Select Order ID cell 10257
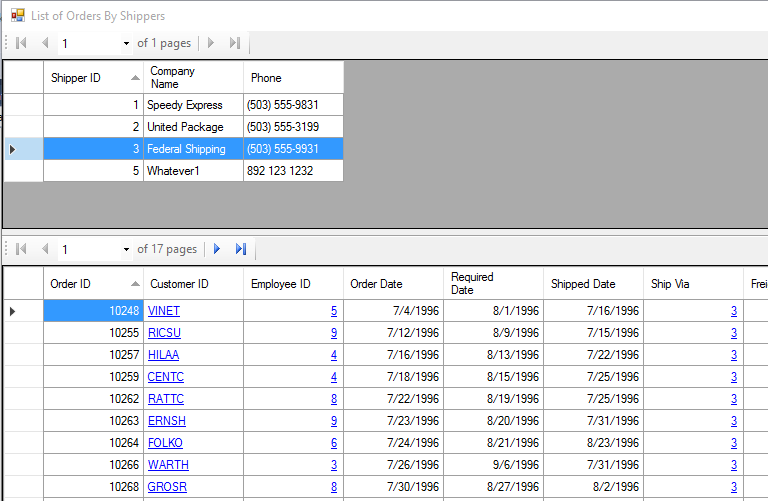Screen dimensions: 768x501 (x=93, y=355)
